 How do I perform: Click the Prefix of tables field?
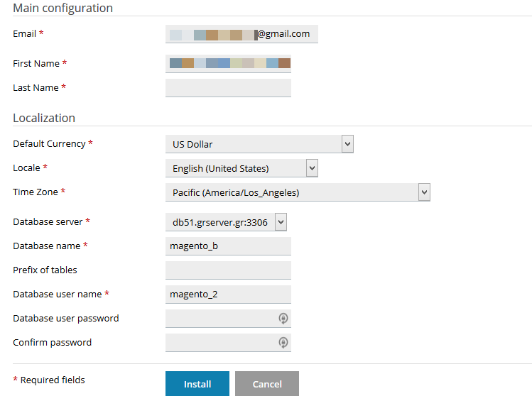point(228,270)
